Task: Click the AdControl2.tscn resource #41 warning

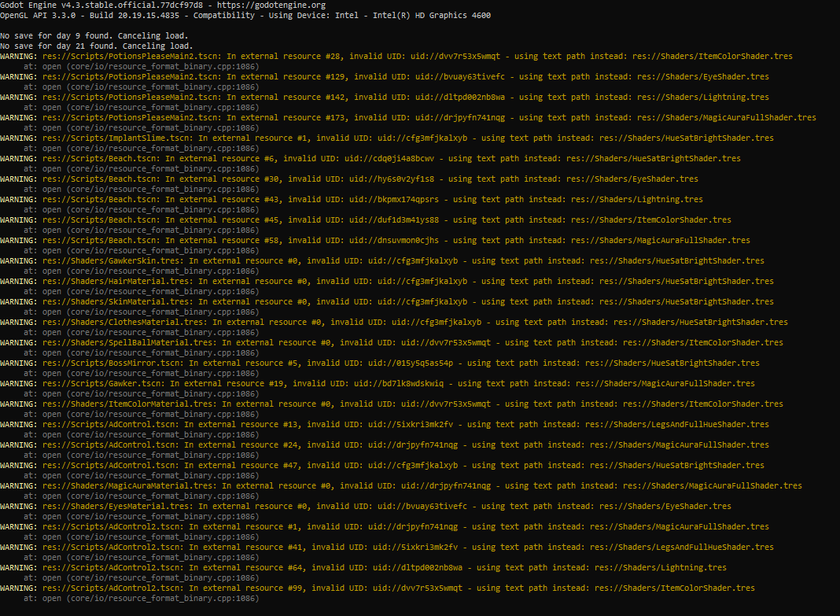Action: [x=387, y=547]
